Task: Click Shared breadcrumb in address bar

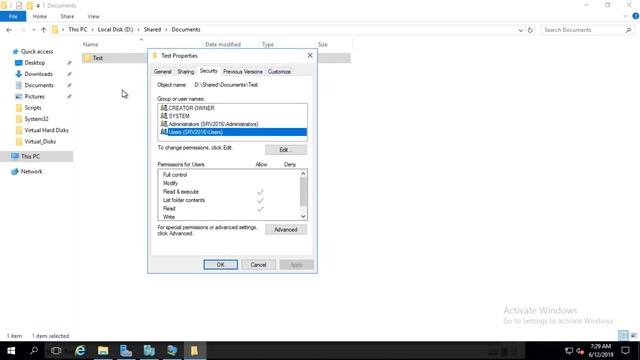Action: 152,30
